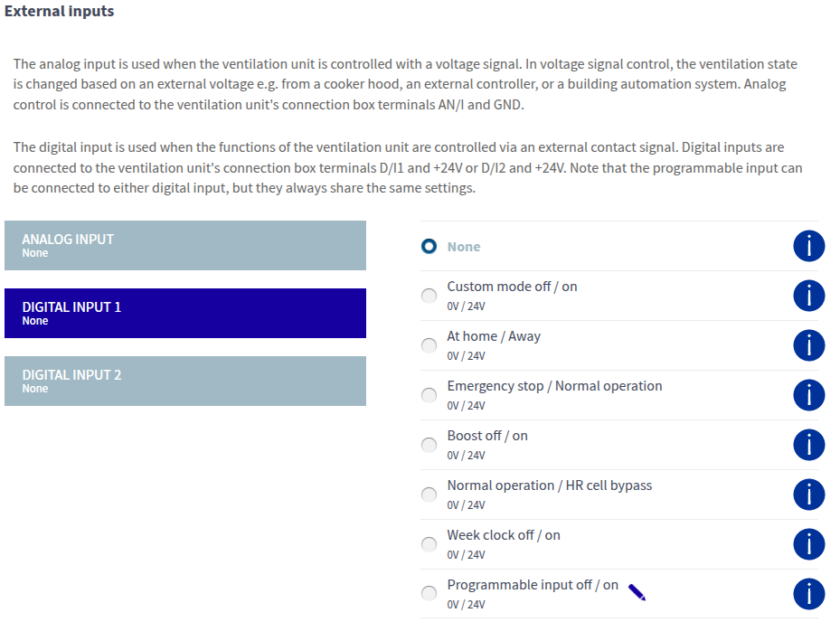Image resolution: width=840 pixels, height=622 pixels.
Task: Select Emergency stop / Normal operation radio
Action: (429, 395)
